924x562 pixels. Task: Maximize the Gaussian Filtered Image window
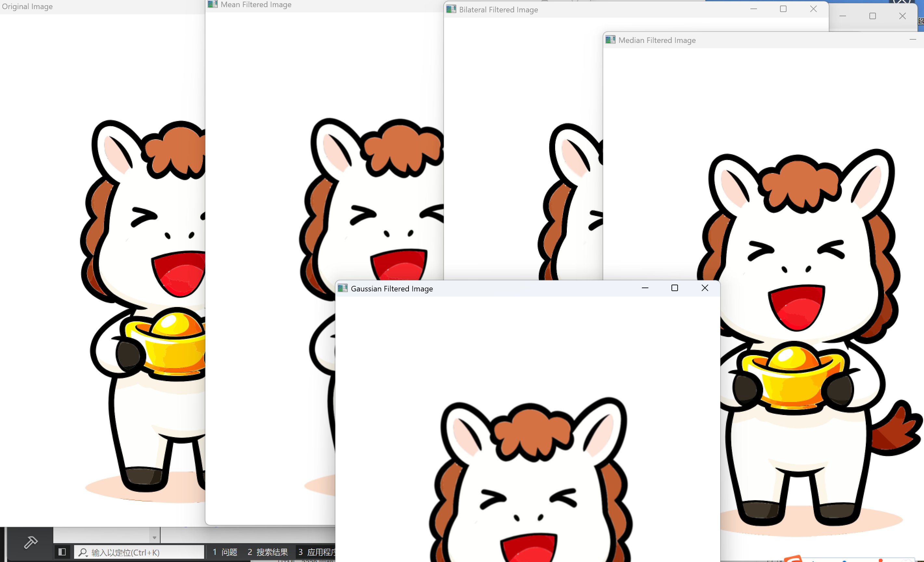point(675,288)
